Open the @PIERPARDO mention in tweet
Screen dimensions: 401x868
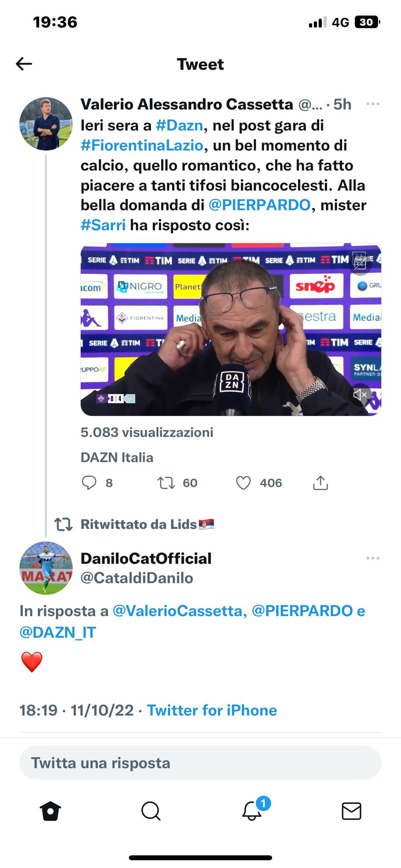click(x=259, y=205)
